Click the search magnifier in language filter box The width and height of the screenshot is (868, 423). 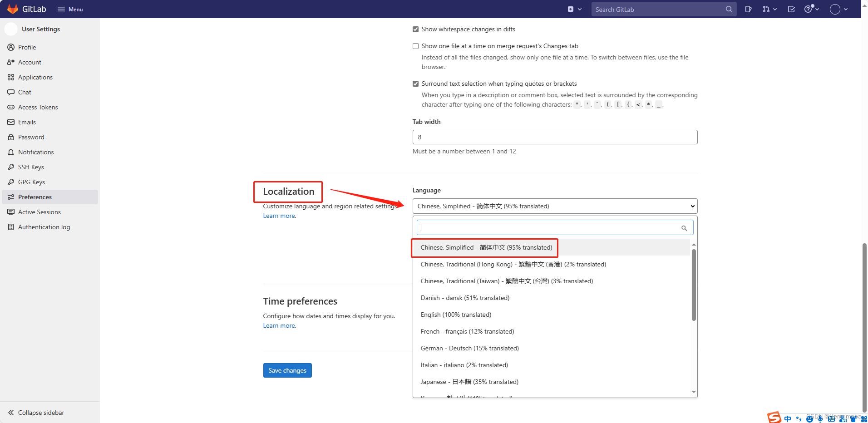[x=684, y=228]
